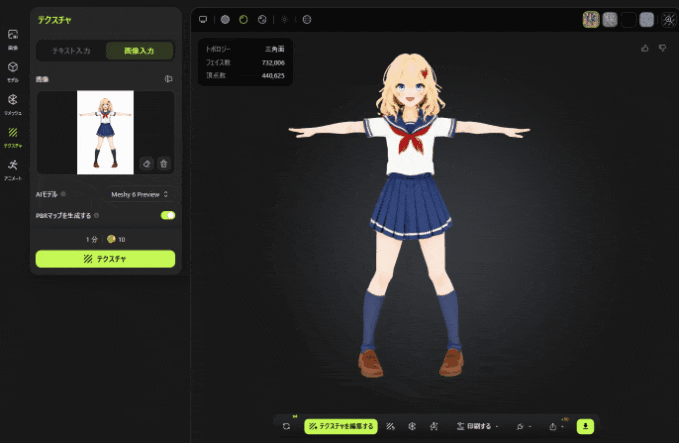Open the Image (画像) sidebar section
Screen dimensions: 679x443
13,37
